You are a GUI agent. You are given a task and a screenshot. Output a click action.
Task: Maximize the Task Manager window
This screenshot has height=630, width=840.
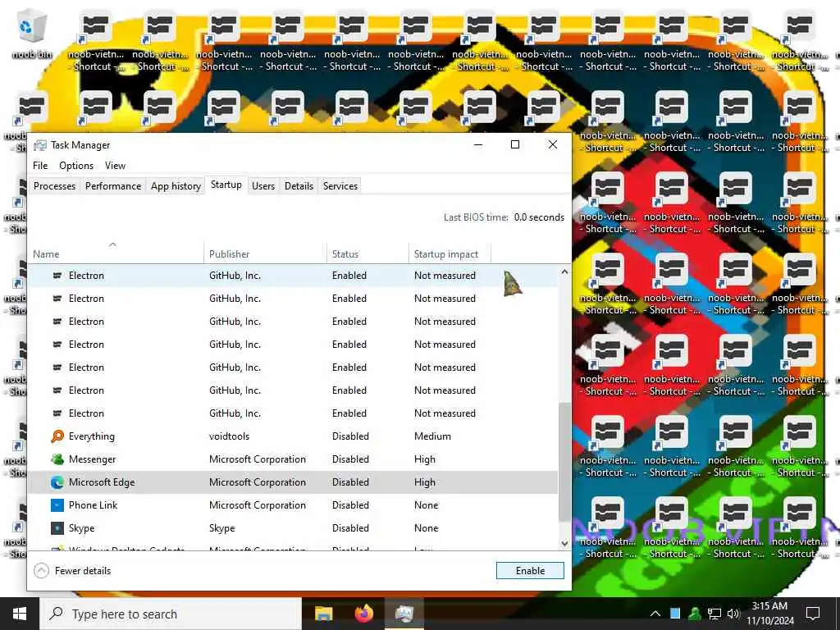pyautogui.click(x=515, y=144)
